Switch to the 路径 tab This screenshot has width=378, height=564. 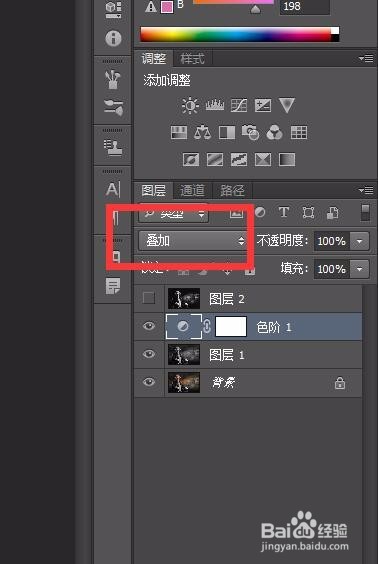click(x=232, y=190)
